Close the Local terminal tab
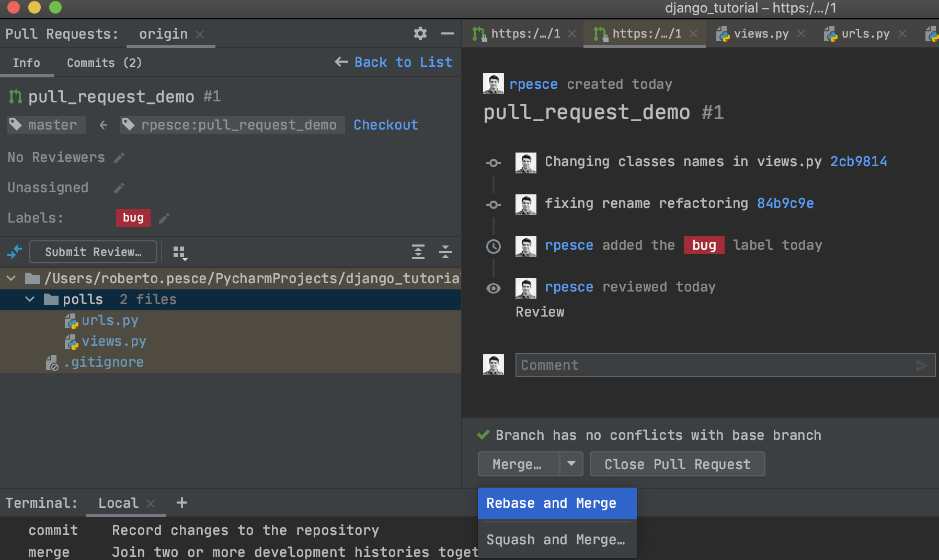 tap(151, 504)
